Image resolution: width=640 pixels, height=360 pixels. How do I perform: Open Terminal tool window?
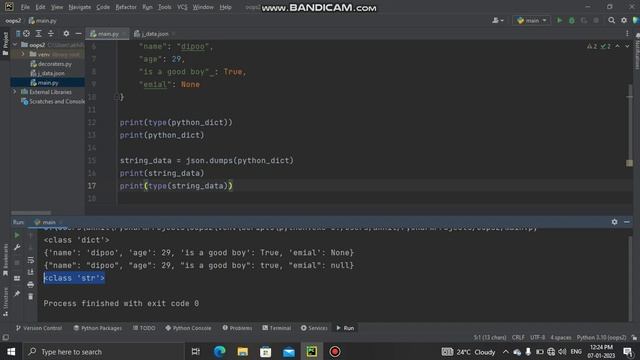click(x=277, y=328)
